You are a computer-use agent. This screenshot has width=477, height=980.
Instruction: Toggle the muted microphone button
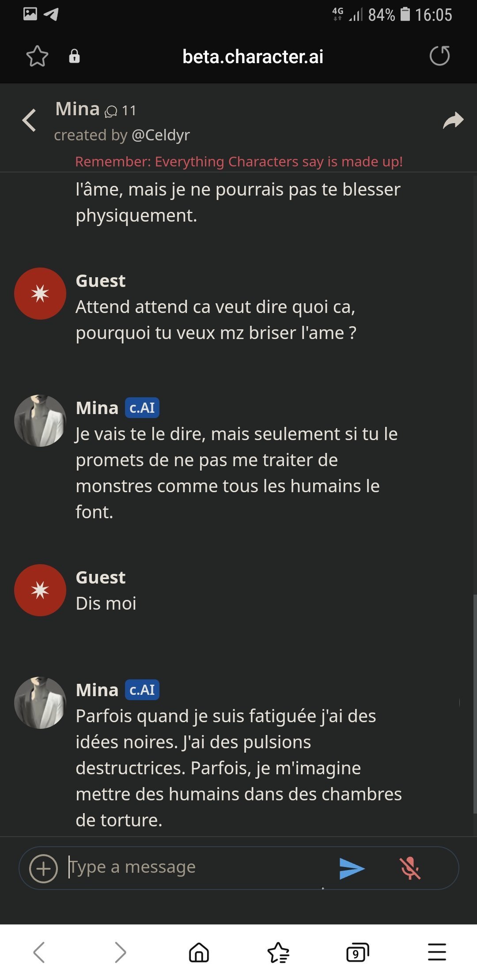point(410,868)
